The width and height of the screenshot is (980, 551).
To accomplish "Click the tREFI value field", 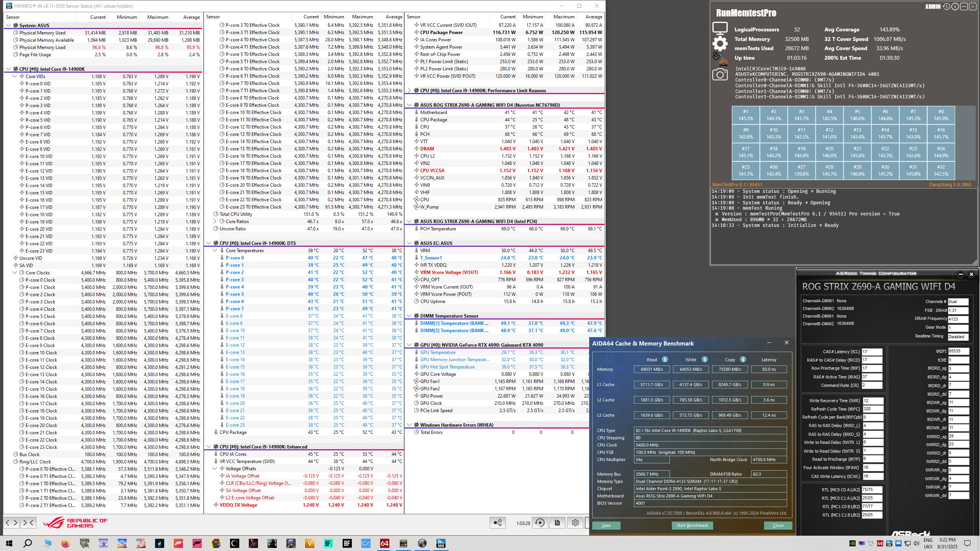I will click(959, 351).
